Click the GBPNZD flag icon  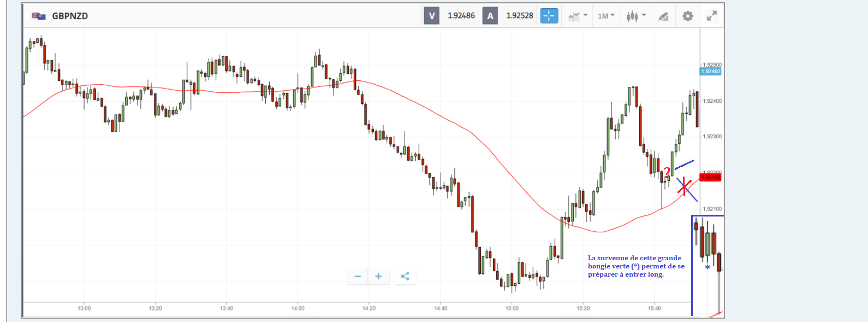point(38,16)
